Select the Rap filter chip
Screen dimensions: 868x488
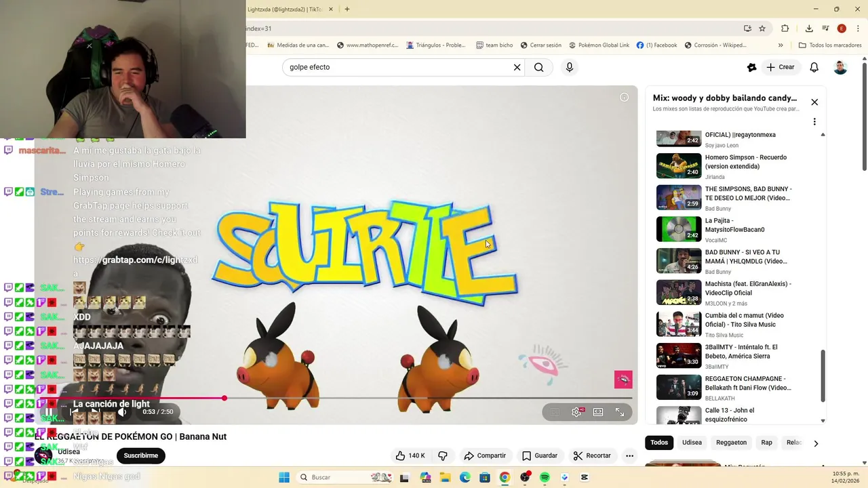point(766,443)
